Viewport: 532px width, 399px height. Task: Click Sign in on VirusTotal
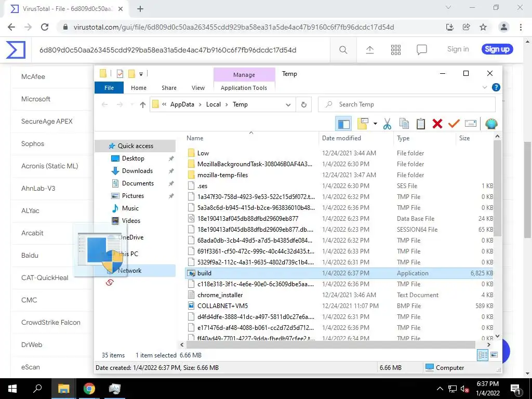click(458, 49)
